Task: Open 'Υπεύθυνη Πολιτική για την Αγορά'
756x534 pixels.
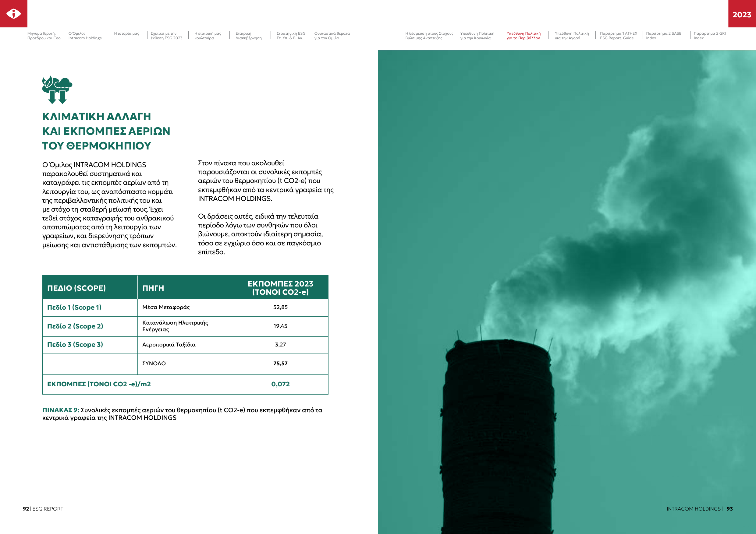Action: click(572, 36)
